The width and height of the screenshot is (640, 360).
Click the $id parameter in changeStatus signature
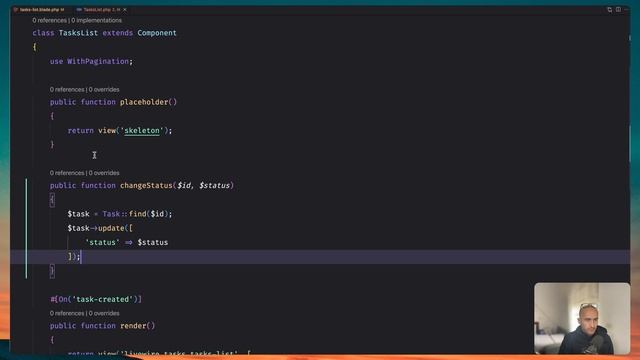coord(184,185)
